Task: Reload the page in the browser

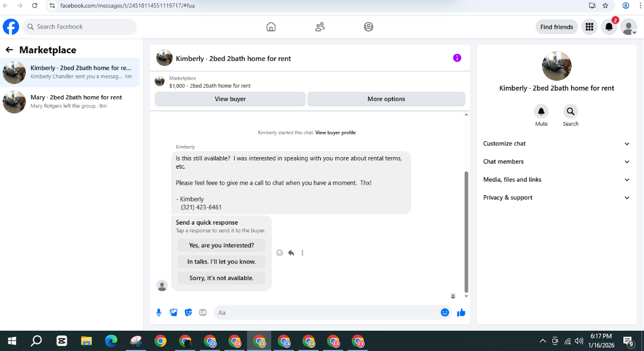Action: click(35, 5)
